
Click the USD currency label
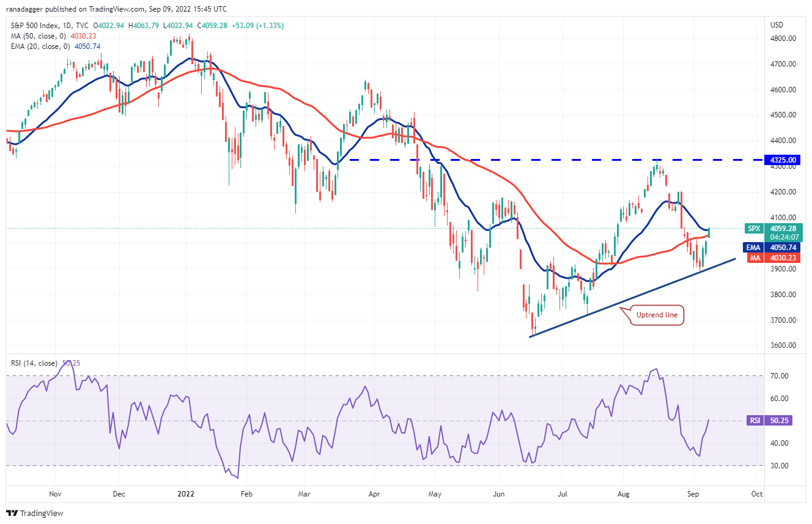[x=777, y=25]
